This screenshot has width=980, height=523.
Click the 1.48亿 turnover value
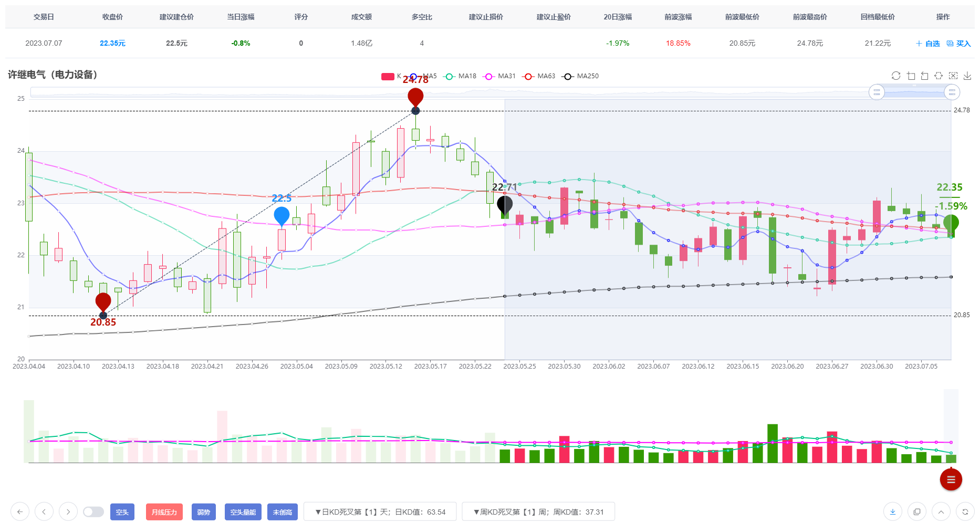[x=361, y=43]
